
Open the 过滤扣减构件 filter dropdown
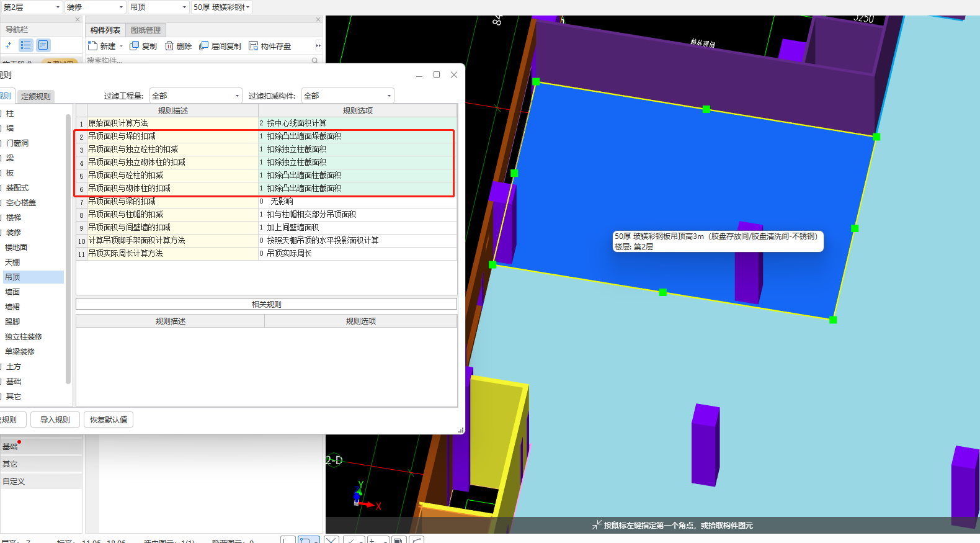pos(347,96)
